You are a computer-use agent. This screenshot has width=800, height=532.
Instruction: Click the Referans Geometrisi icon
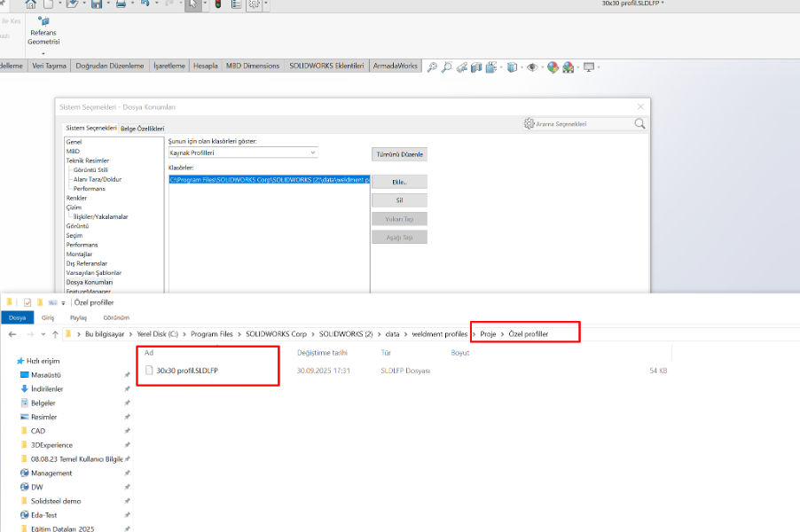[x=43, y=21]
